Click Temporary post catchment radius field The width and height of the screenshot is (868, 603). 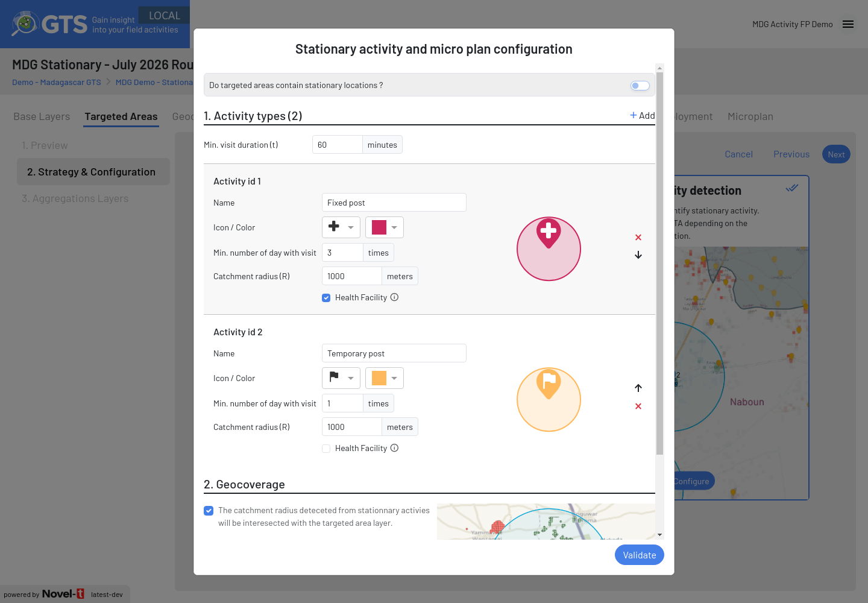tap(352, 427)
